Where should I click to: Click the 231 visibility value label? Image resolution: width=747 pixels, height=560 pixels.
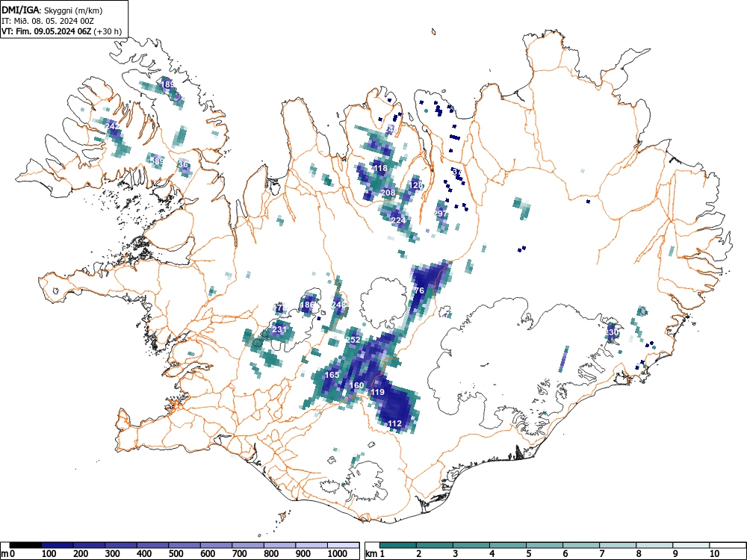pyautogui.click(x=279, y=329)
